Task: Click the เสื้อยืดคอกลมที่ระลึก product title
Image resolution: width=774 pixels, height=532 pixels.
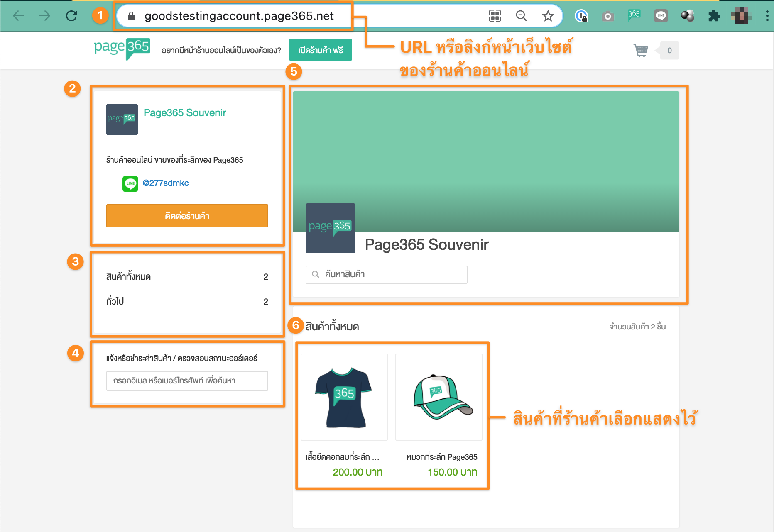Action: click(343, 457)
